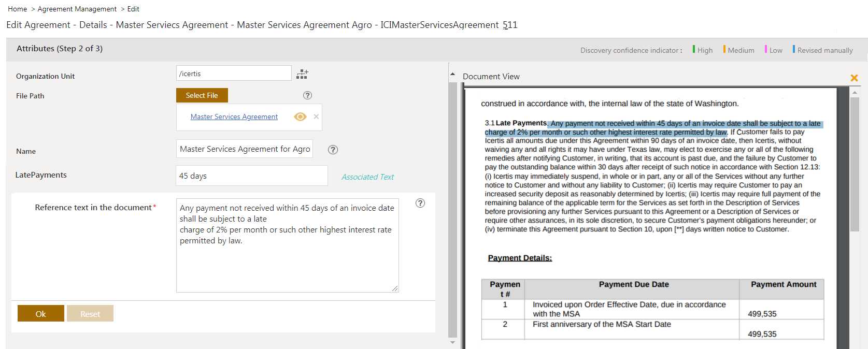Go to Home in the breadcrumb

(x=17, y=9)
